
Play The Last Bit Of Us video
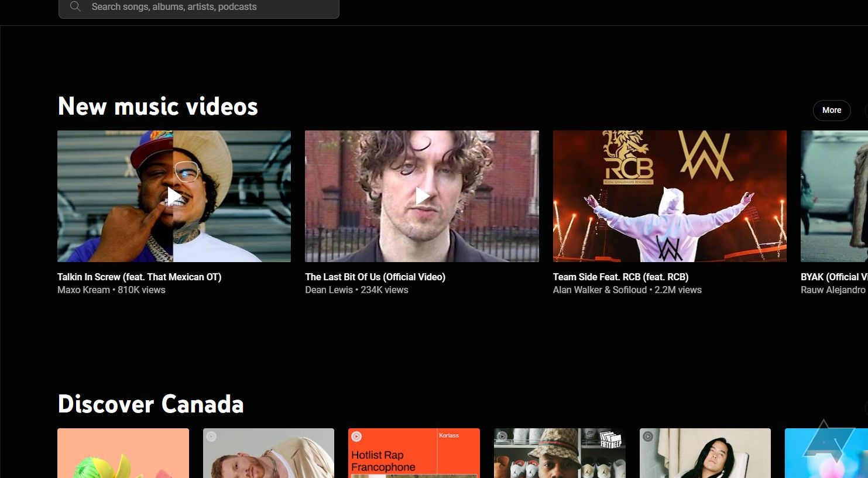[422, 196]
